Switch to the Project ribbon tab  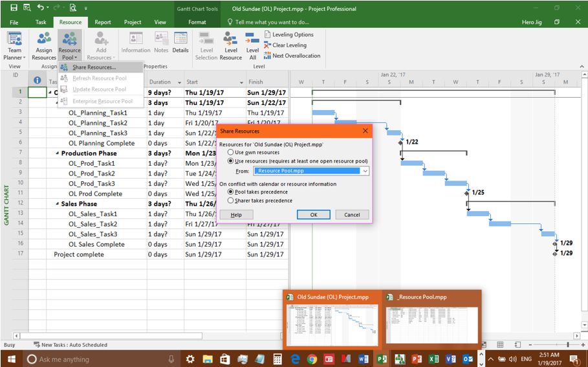point(133,22)
